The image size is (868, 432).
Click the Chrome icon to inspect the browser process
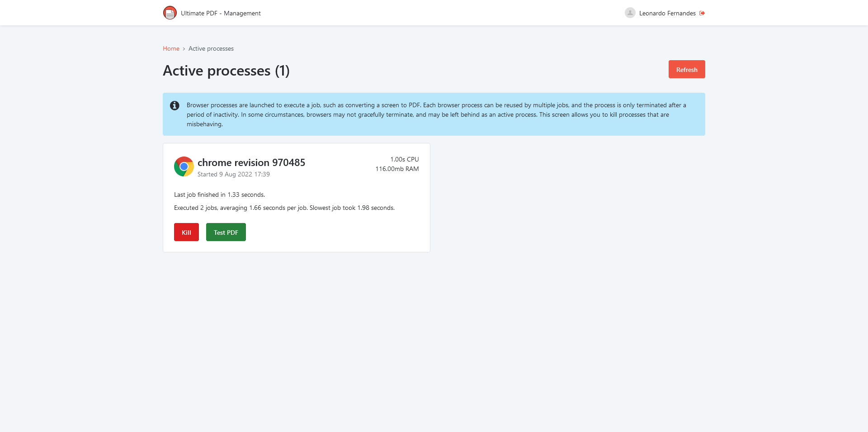click(184, 166)
